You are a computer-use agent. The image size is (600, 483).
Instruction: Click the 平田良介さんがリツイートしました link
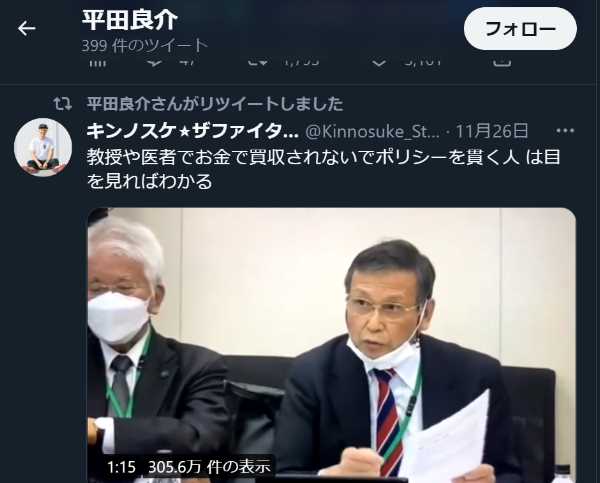click(215, 104)
